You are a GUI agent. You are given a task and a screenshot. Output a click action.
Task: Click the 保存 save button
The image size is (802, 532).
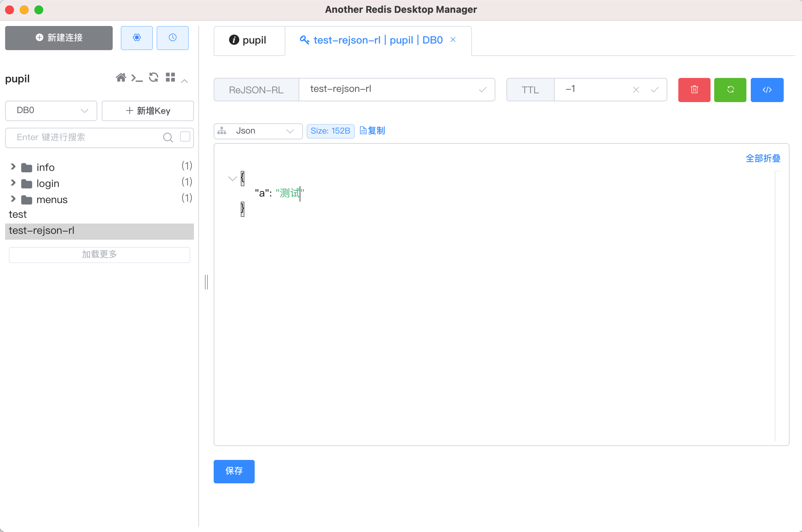tap(234, 471)
